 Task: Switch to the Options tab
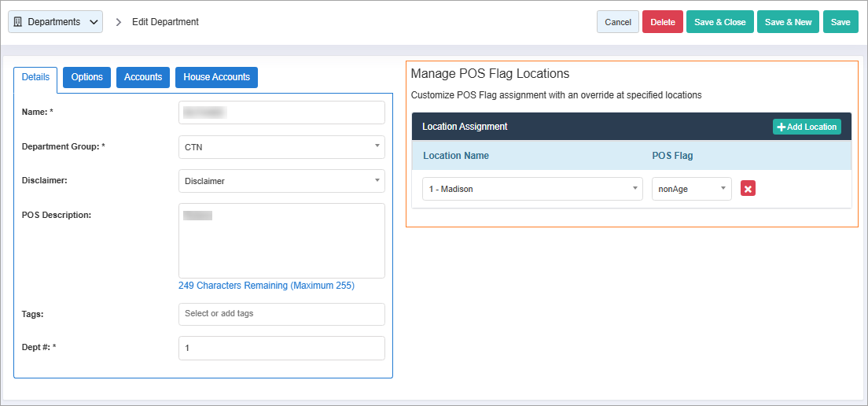click(86, 77)
